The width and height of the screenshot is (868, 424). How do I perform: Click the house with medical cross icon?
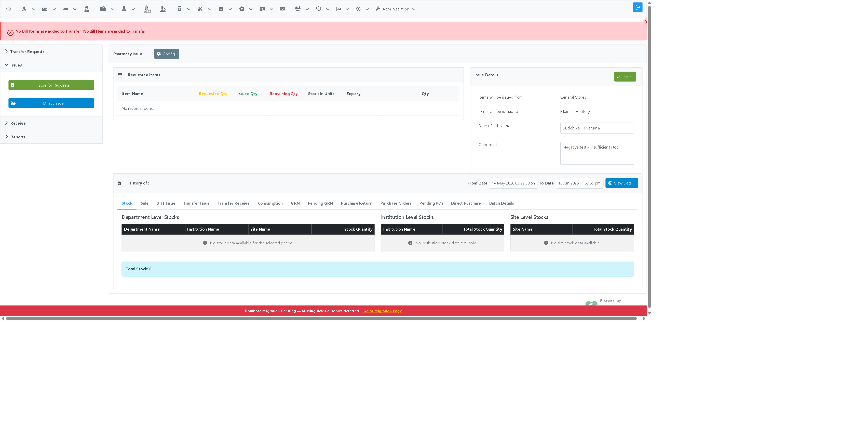tap(242, 9)
